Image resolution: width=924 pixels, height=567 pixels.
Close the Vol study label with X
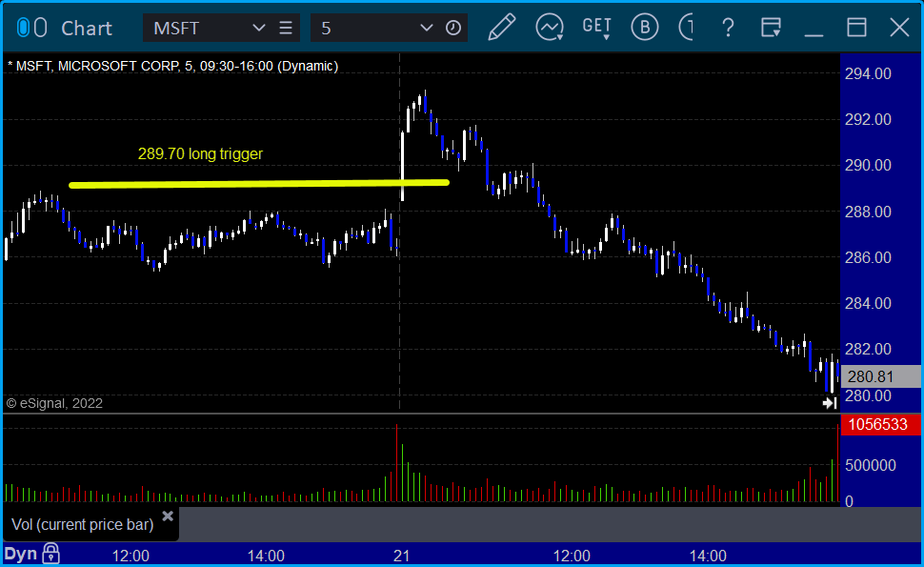click(168, 516)
